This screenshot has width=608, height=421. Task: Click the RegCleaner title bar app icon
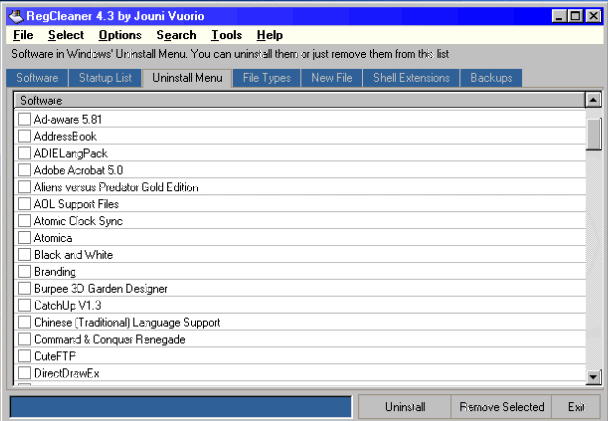pos(16,16)
